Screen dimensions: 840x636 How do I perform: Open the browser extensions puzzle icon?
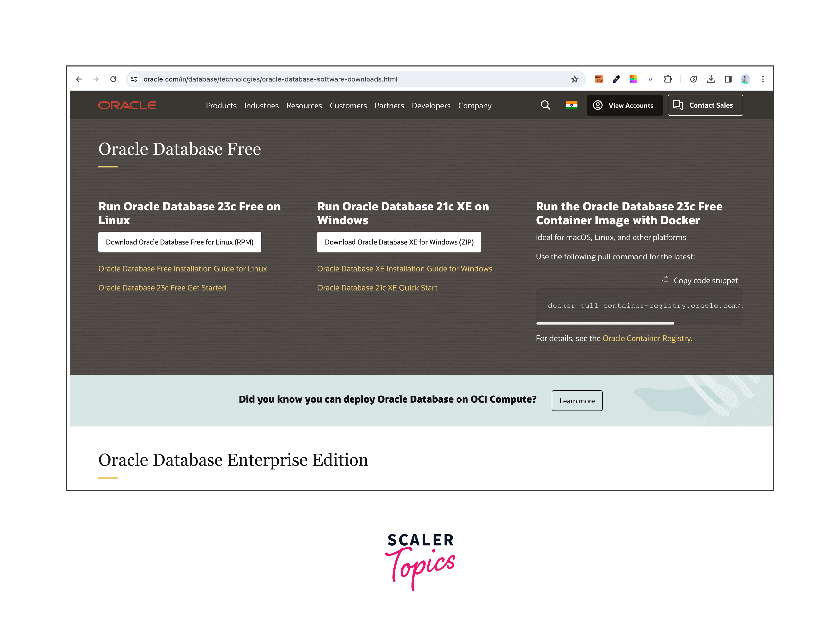668,79
